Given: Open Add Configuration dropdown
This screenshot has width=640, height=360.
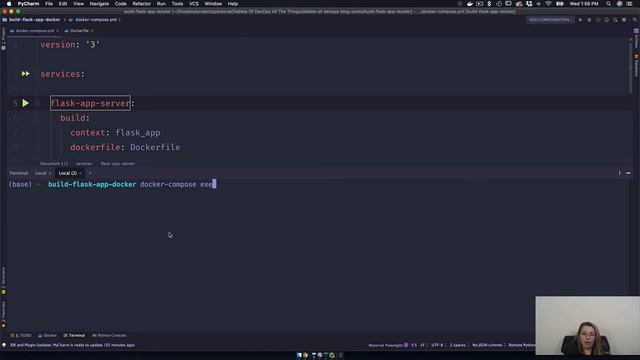Looking at the screenshot, I should pyautogui.click(x=550, y=20).
